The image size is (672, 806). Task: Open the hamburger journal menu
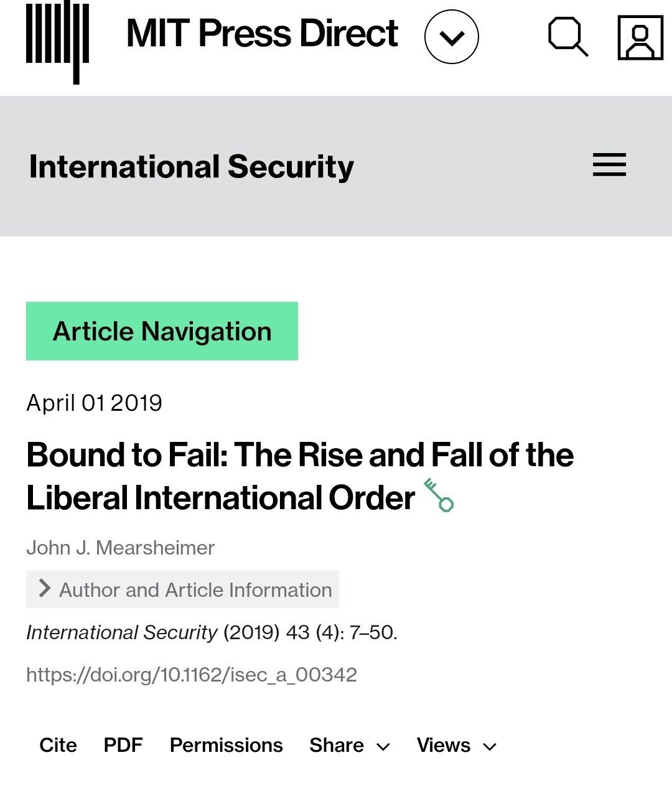pos(609,165)
